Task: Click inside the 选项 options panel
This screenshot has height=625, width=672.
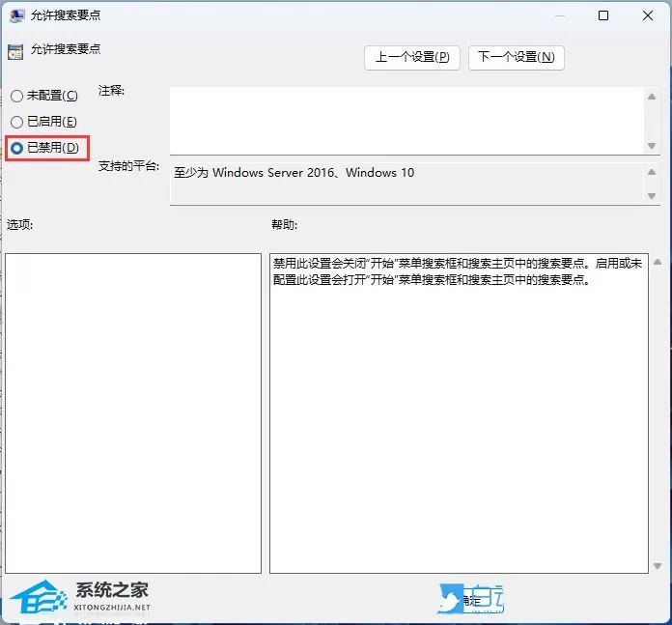Action: tap(133, 413)
